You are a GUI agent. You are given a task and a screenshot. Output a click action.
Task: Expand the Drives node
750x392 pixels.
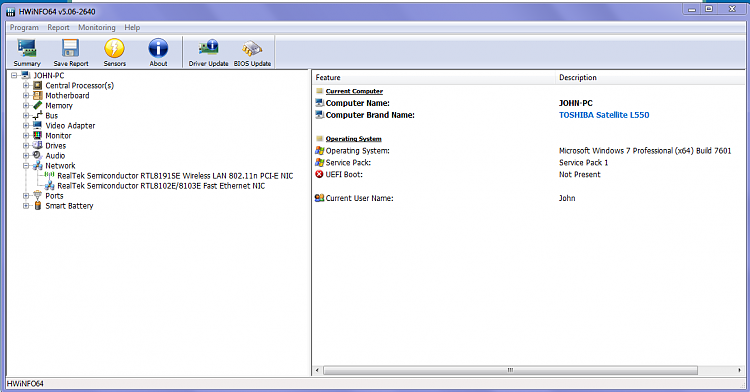coord(26,146)
